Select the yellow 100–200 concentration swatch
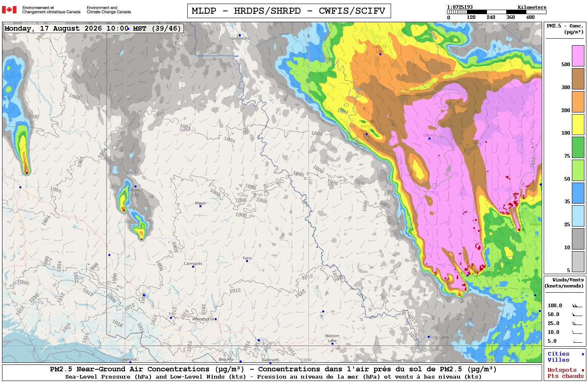 tap(578, 125)
